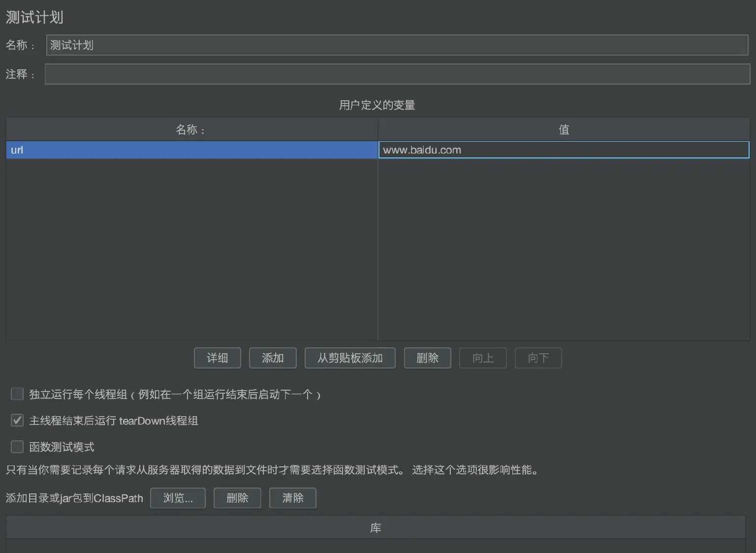756x553 pixels.
Task: Click 清除 to clear the ClassPath list
Action: pyautogui.click(x=292, y=498)
